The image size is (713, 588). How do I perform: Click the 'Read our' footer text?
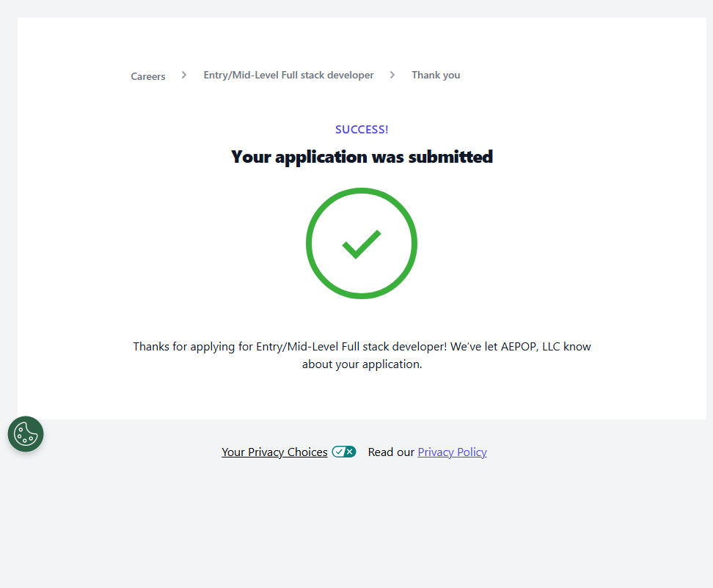click(x=391, y=452)
